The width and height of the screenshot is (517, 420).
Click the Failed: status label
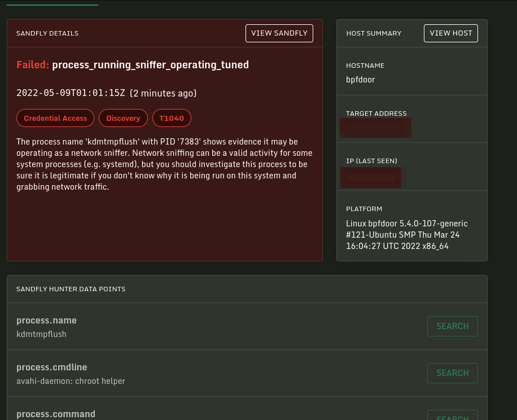click(x=33, y=64)
